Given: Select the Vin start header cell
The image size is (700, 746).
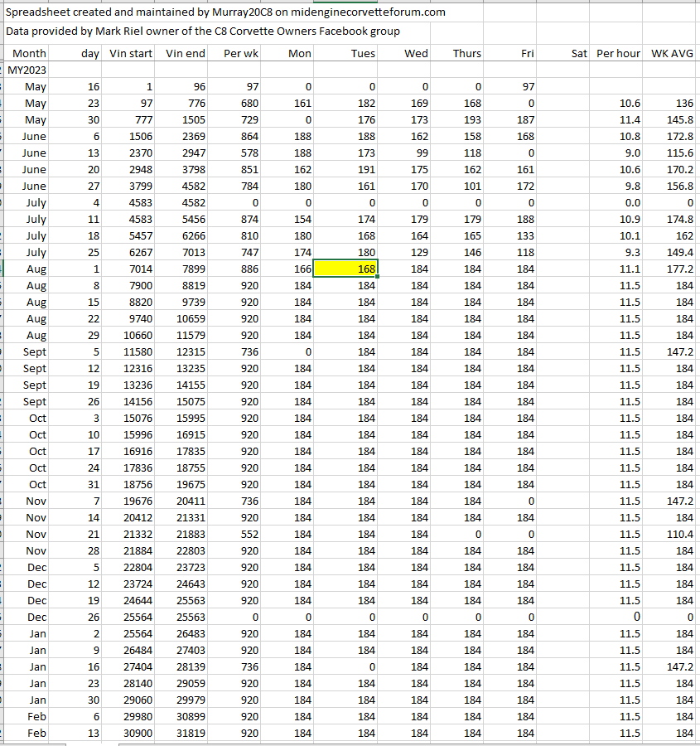Looking at the screenshot, I should click(x=131, y=53).
